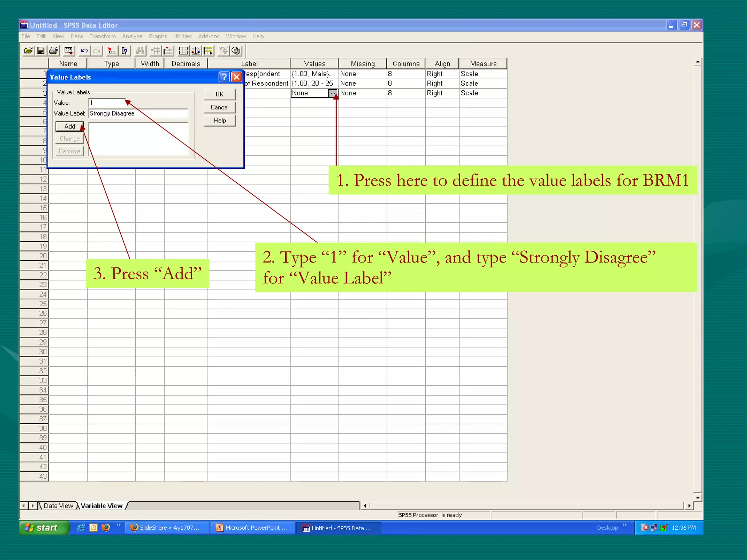The width and height of the screenshot is (747, 560).
Task: Open the Dialog Recall toolbar icon
Action: click(x=68, y=51)
